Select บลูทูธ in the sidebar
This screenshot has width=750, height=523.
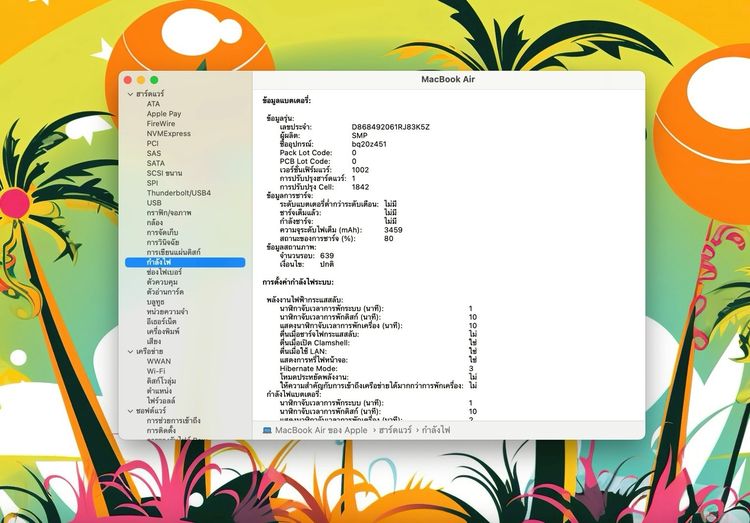tap(155, 302)
